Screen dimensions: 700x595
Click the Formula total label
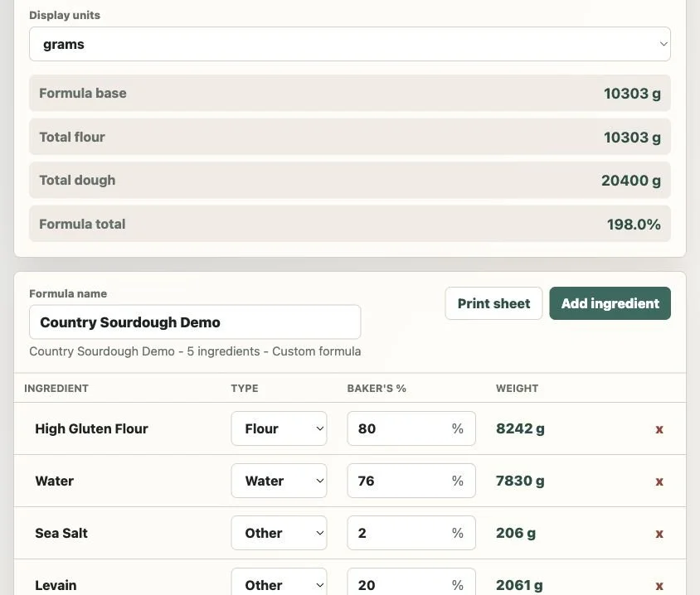tap(83, 224)
